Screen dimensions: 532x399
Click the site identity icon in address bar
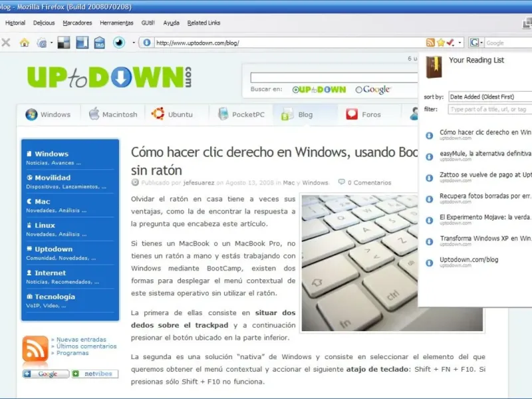click(146, 43)
